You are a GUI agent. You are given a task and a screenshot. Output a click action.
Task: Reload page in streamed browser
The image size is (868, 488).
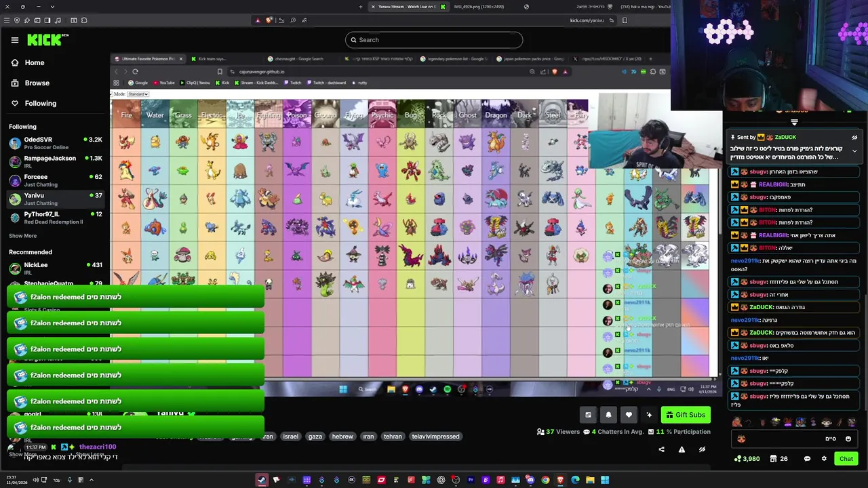[x=136, y=72]
